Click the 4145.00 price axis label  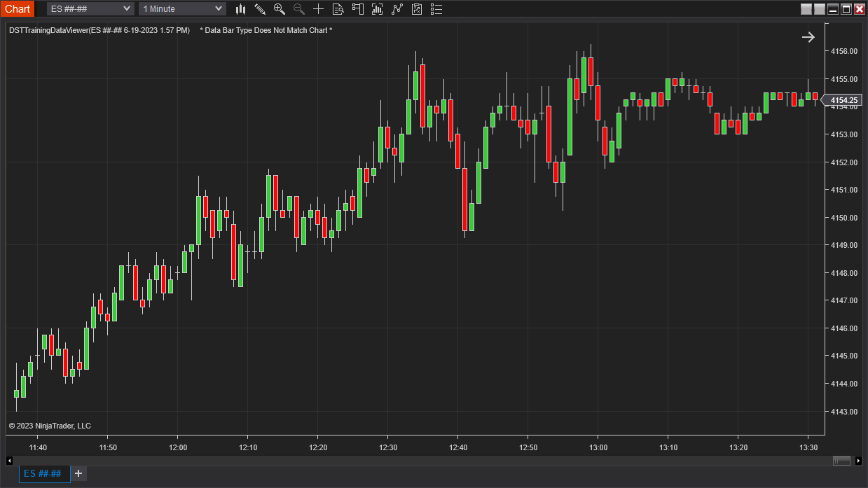(x=843, y=356)
